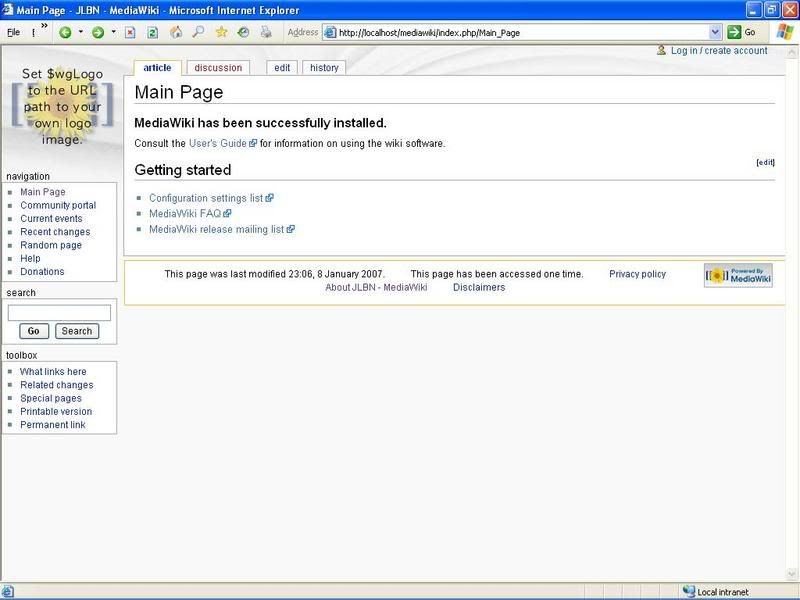
Task: Stop loading the page
Action: 130,33
